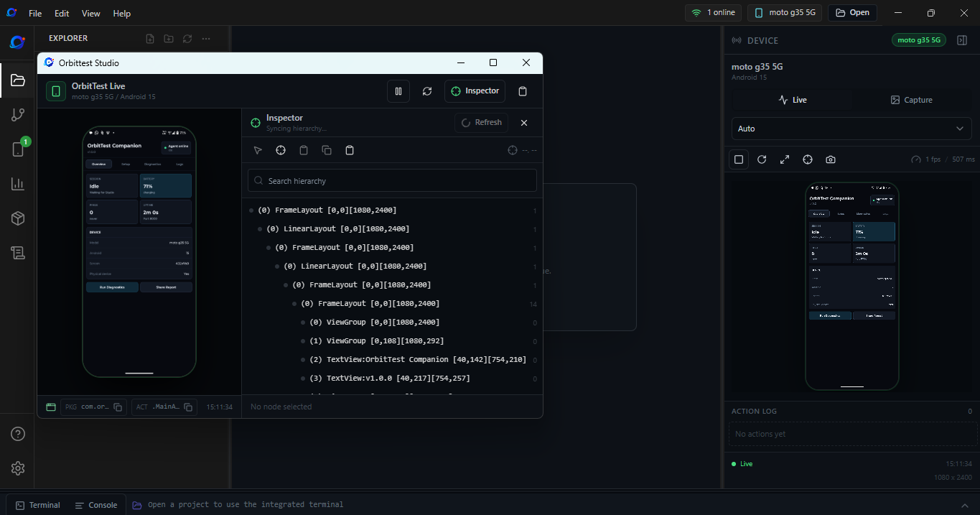This screenshot has width=980, height=515.
Task: Open the Terminal tab in the bottom bar
Action: click(38, 505)
